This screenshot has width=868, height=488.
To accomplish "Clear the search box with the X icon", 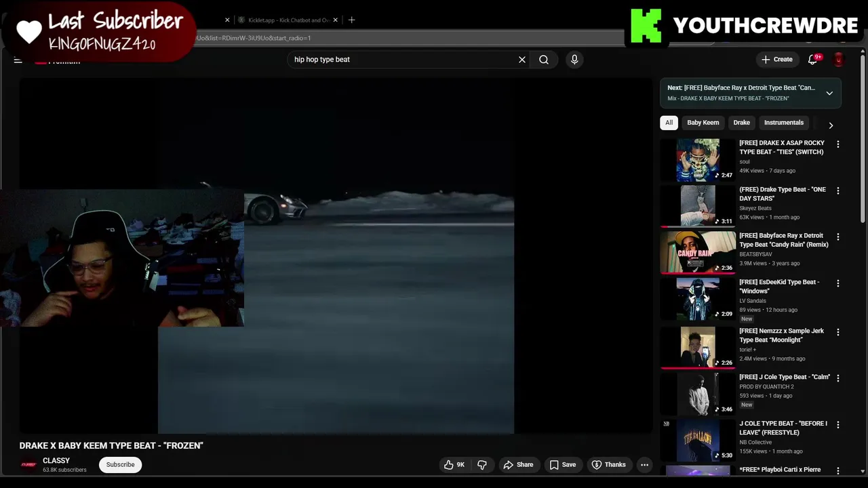I will [x=522, y=60].
